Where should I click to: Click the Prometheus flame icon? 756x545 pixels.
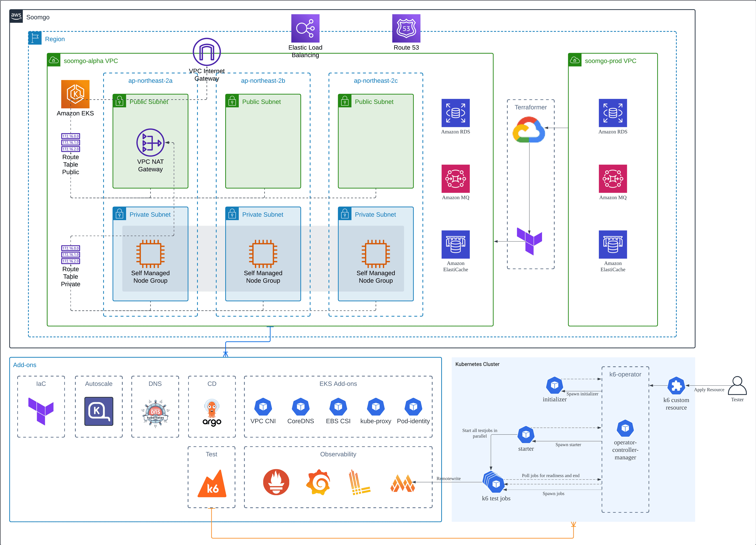coord(276,482)
